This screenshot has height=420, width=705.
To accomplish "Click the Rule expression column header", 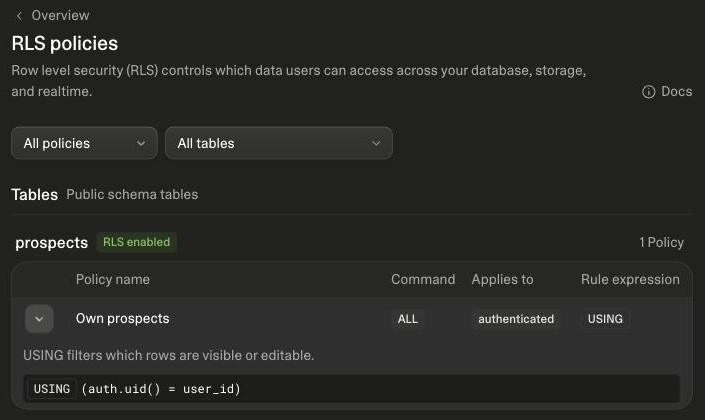I will pos(630,279).
